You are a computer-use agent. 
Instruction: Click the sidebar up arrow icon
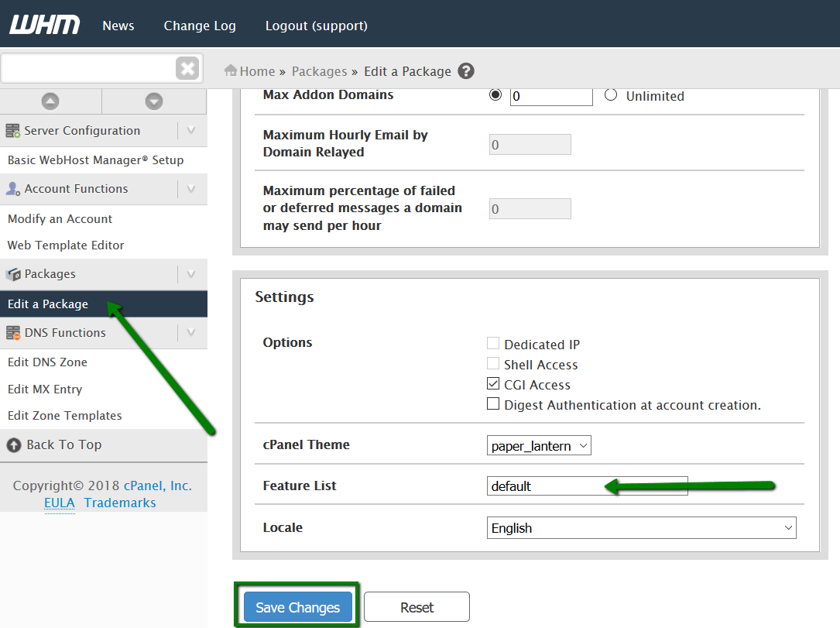(x=50, y=101)
